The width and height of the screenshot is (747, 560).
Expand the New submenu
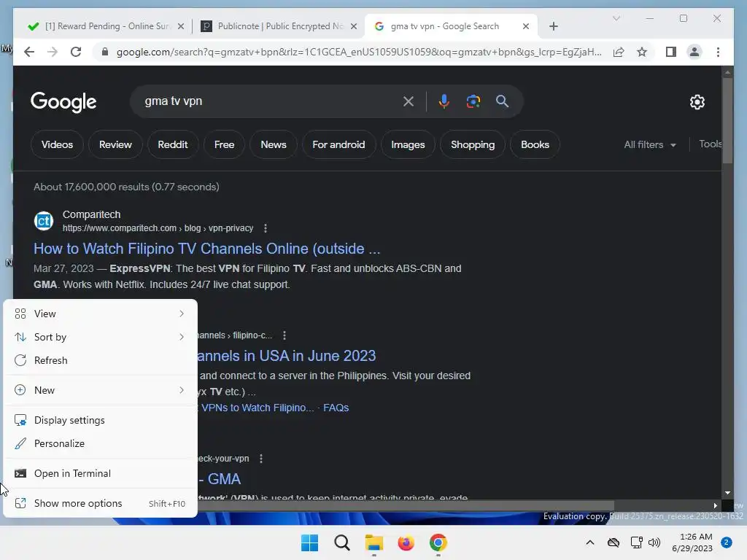[100, 391]
